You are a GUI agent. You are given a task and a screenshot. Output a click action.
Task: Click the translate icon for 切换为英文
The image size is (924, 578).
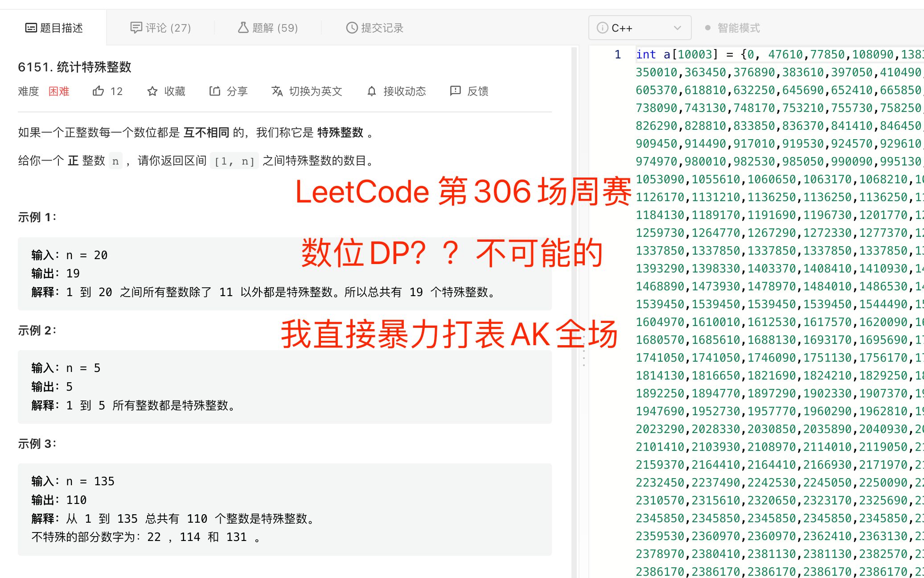click(277, 91)
